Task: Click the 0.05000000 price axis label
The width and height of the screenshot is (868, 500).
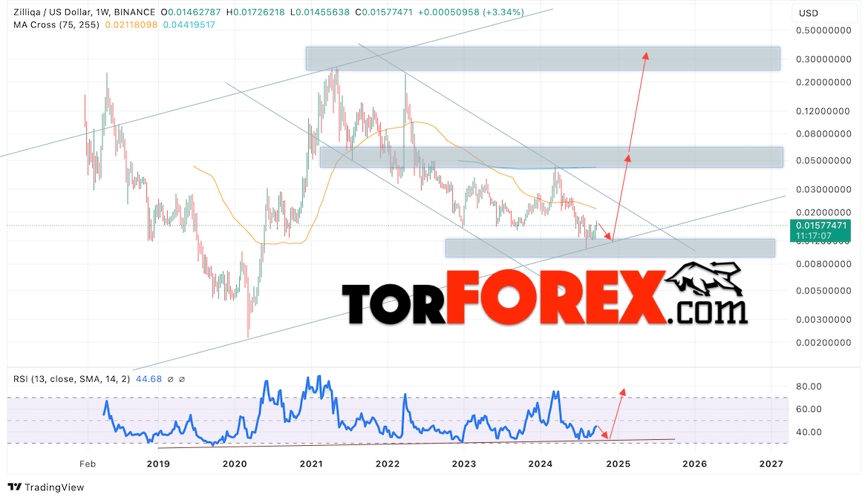Action: pos(823,160)
